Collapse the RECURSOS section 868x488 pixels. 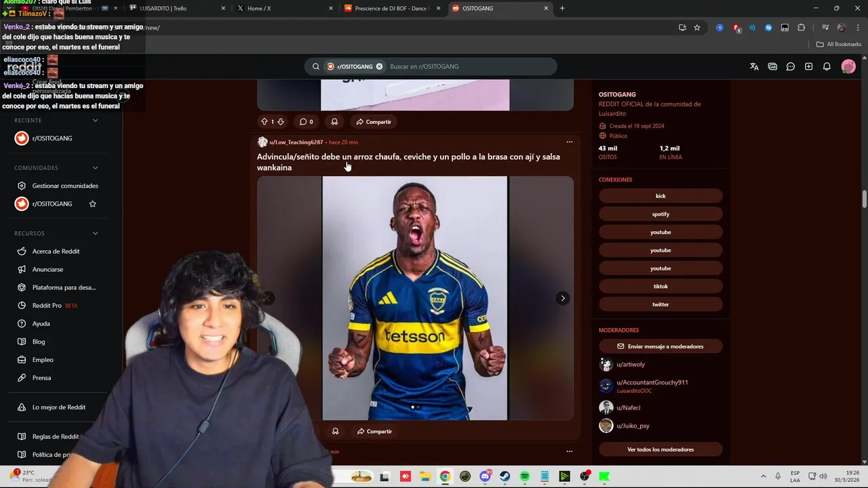click(95, 233)
